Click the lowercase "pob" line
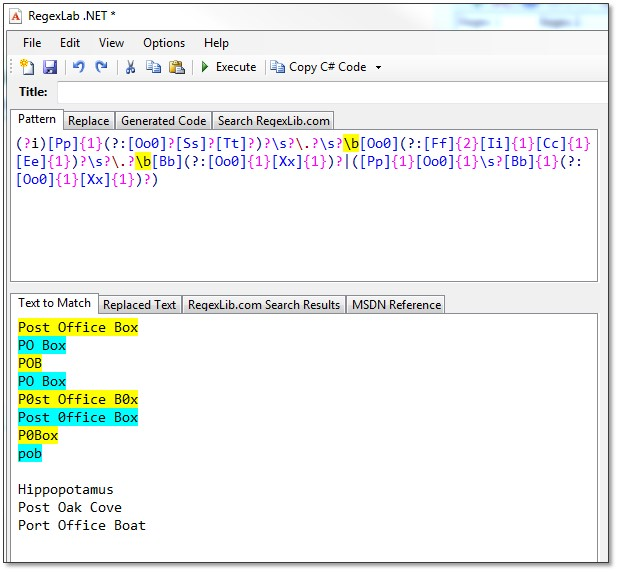 tap(30, 454)
